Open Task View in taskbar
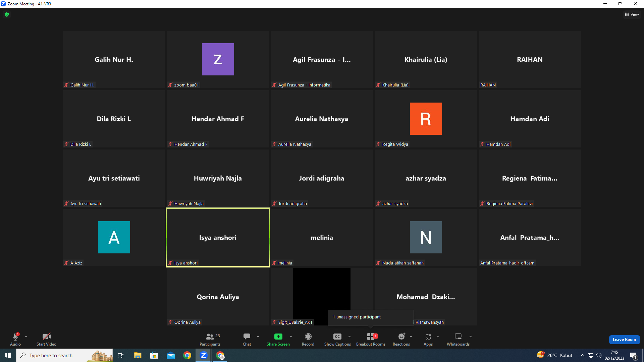Viewport: 644px width, 362px height. 121,355
